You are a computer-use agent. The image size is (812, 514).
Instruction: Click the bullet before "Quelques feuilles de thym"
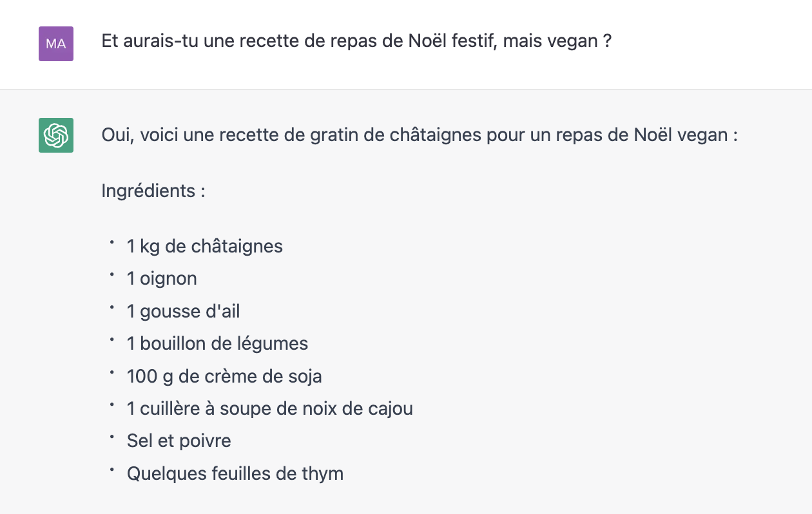coord(111,471)
